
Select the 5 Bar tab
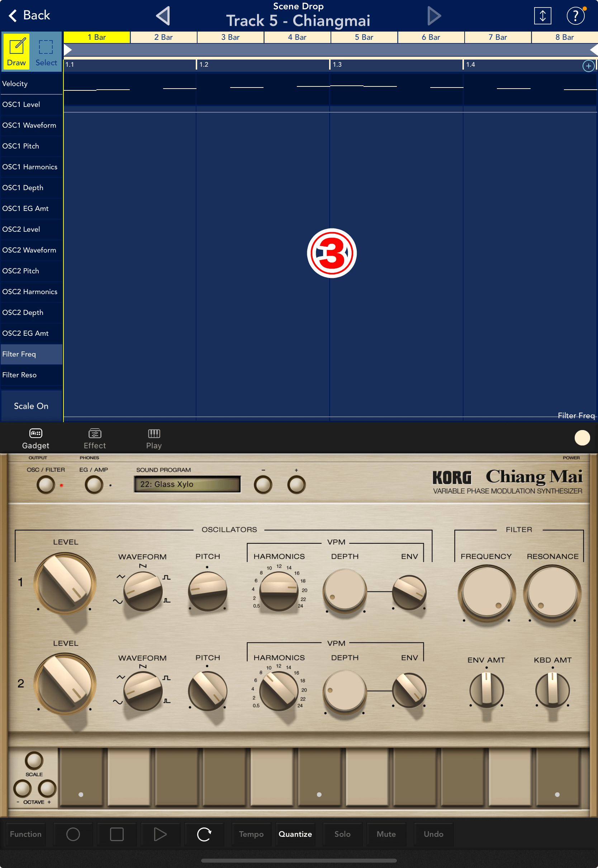point(364,37)
